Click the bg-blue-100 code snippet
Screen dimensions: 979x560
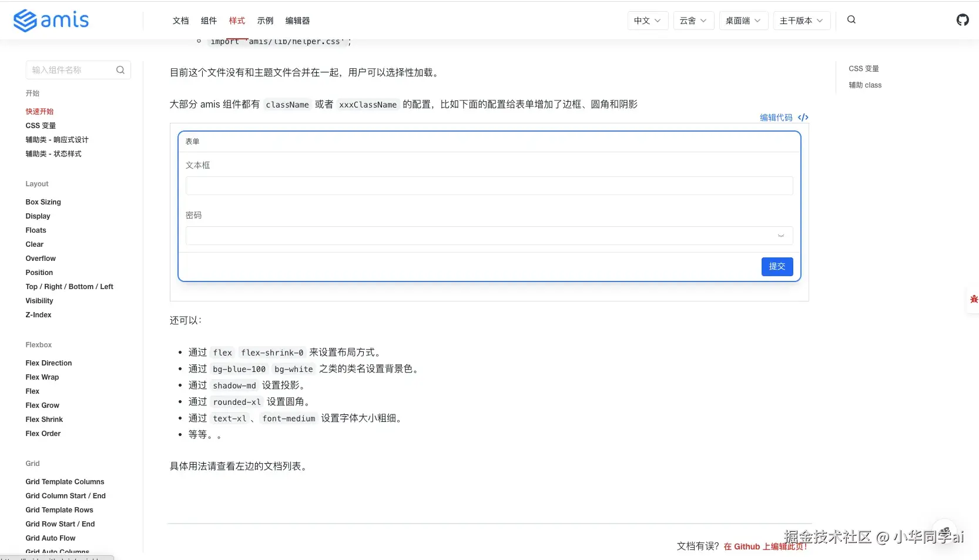239,369
